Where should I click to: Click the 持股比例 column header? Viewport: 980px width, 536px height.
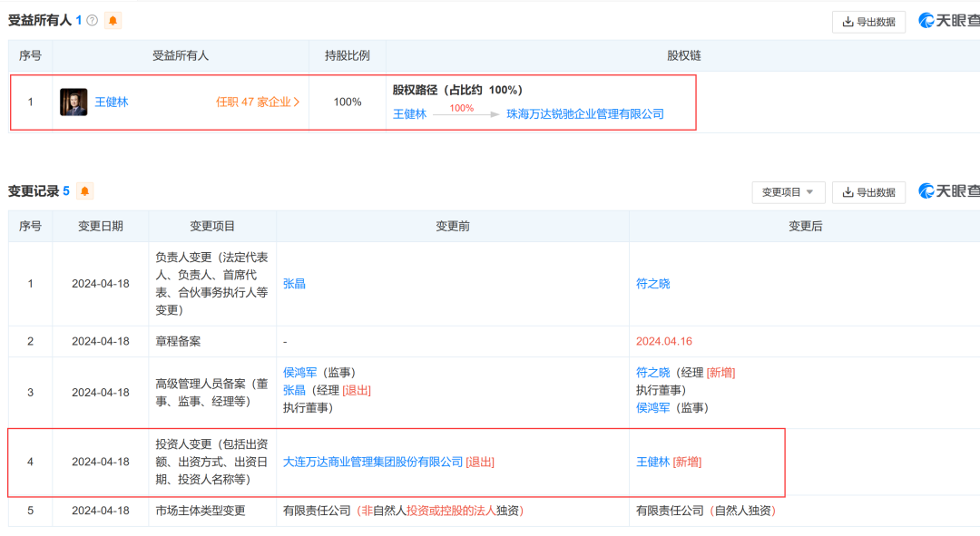tap(347, 55)
